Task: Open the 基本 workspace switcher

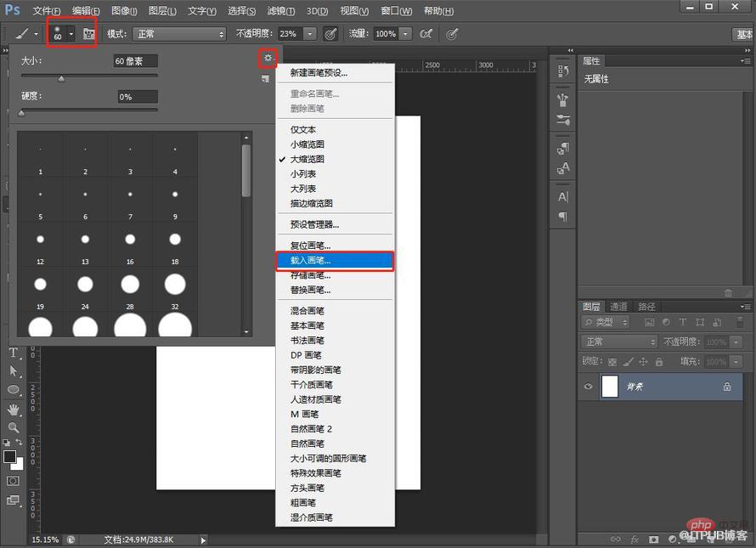Action: point(744,34)
